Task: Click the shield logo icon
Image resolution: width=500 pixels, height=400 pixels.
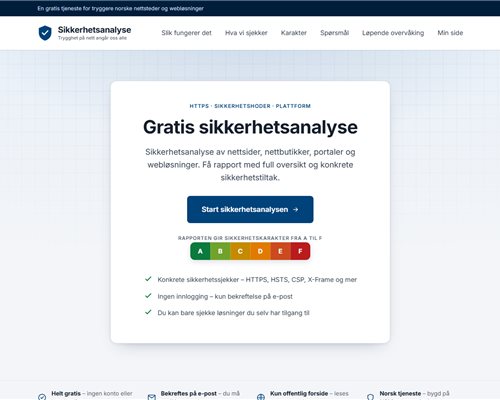Action: coord(45,33)
